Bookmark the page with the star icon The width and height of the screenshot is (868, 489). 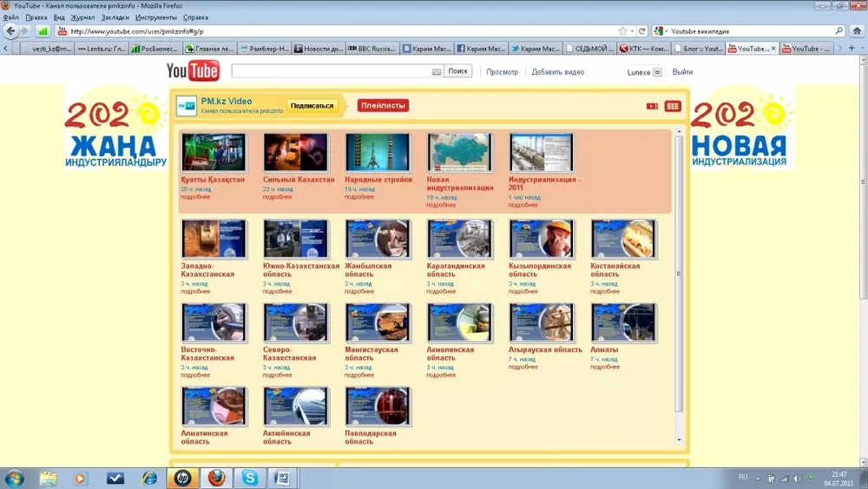click(x=622, y=31)
